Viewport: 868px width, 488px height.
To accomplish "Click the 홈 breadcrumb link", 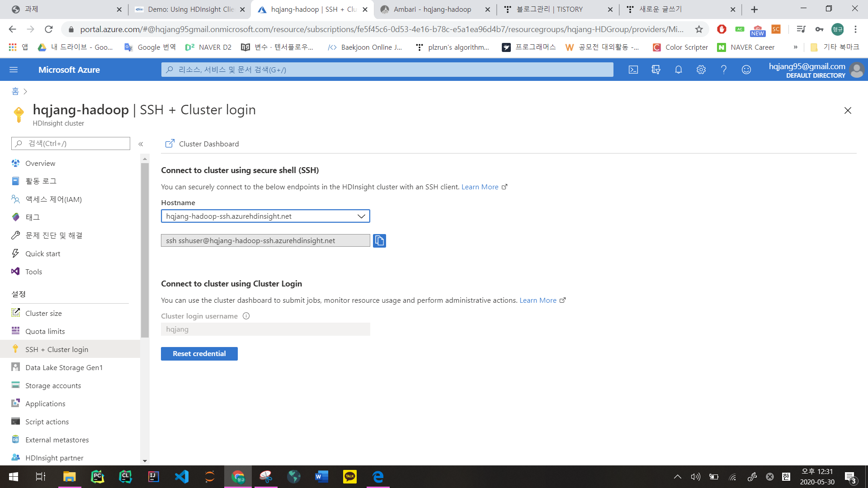I will (x=15, y=91).
